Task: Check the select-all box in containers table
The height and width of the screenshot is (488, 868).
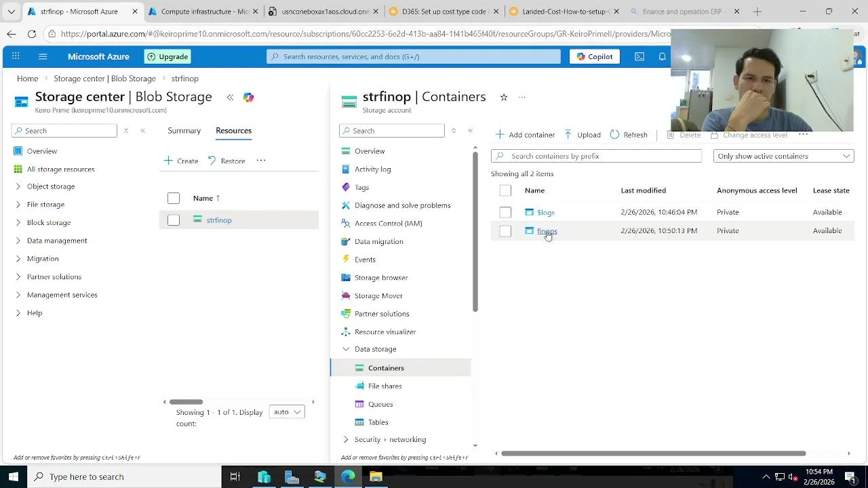Action: click(505, 190)
